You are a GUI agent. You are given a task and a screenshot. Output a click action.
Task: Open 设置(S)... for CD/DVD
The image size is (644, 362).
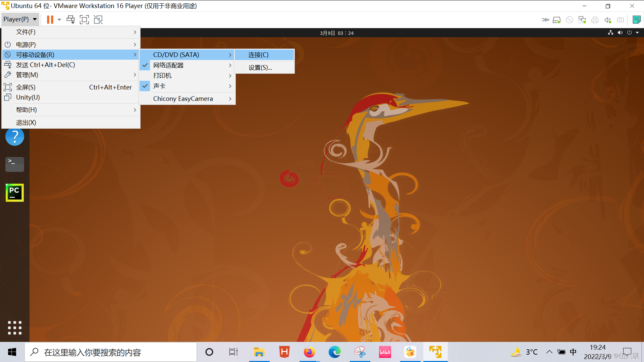pos(264,67)
